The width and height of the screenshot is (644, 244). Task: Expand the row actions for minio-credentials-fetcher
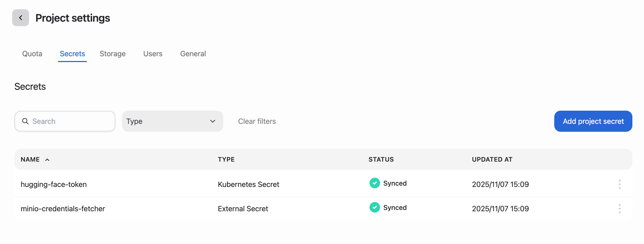619,208
